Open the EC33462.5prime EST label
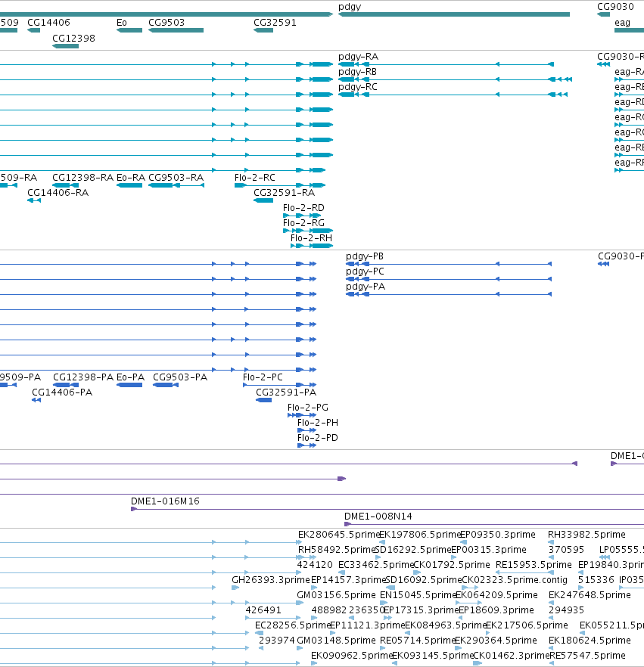 click(376, 564)
